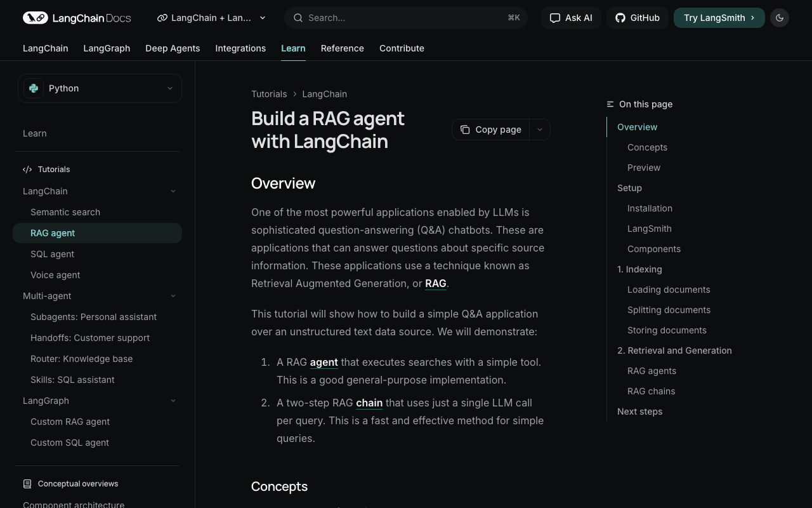
Task: Switch to the Integrations tab
Action: [240, 48]
